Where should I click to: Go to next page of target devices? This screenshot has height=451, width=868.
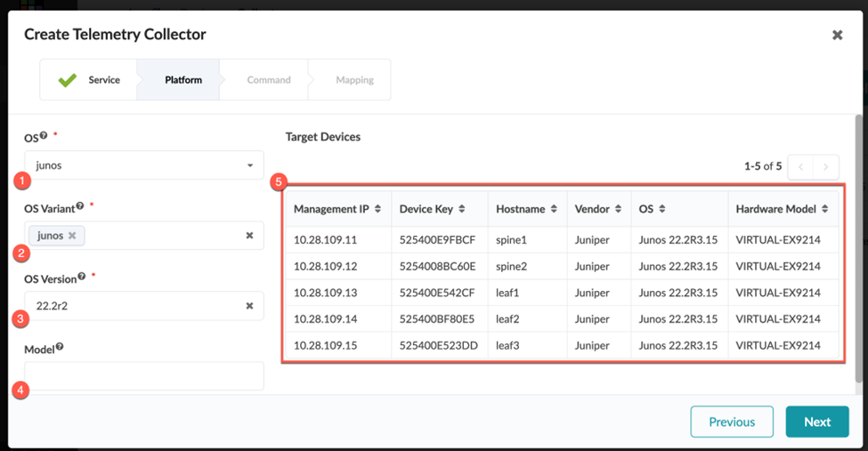pyautogui.click(x=826, y=166)
